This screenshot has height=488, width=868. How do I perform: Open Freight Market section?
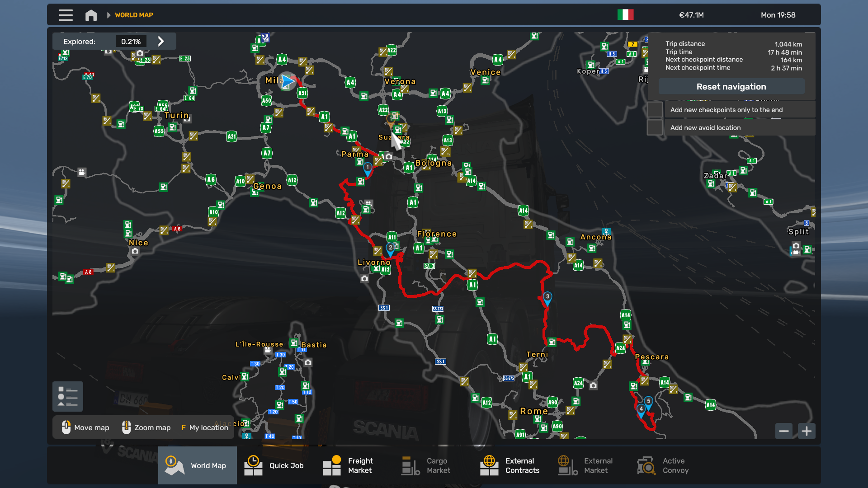348,465
